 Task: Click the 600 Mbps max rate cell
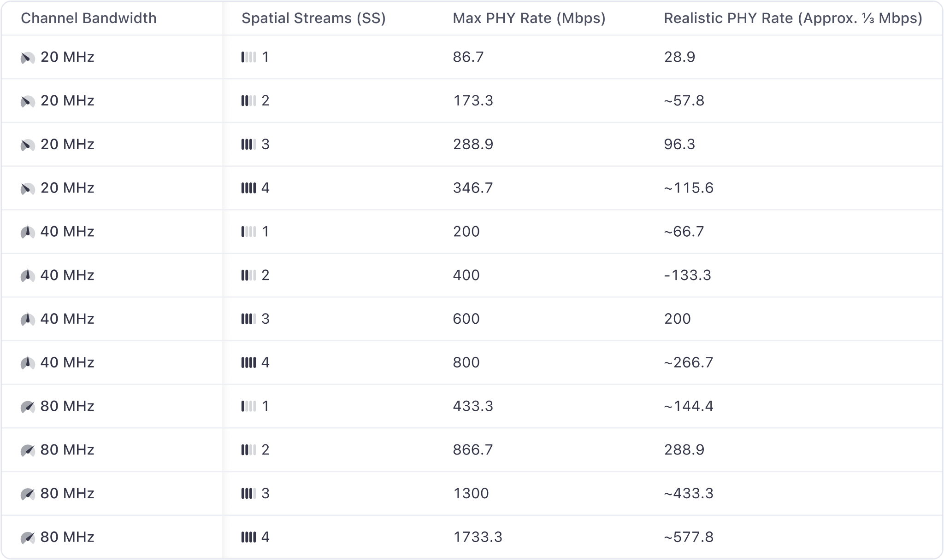tap(466, 319)
